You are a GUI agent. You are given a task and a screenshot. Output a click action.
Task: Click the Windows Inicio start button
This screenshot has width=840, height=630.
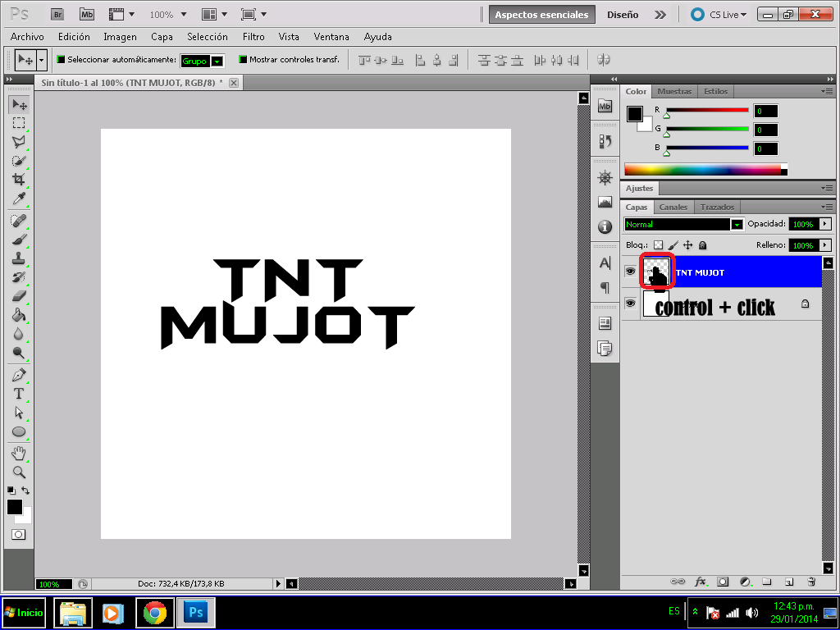coord(24,612)
